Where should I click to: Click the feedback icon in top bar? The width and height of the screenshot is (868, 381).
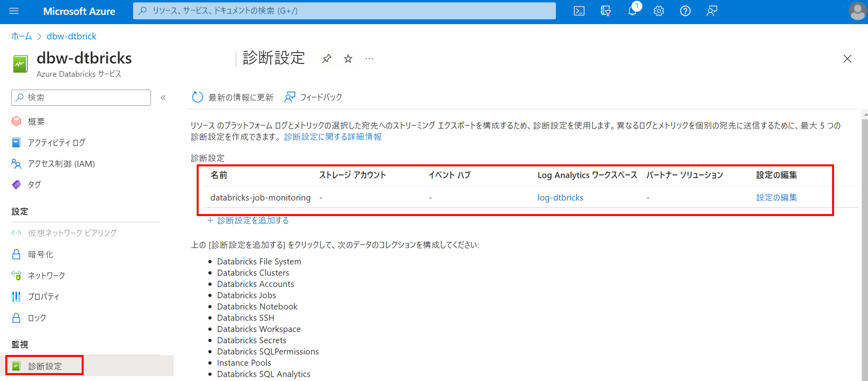pyautogui.click(x=712, y=11)
